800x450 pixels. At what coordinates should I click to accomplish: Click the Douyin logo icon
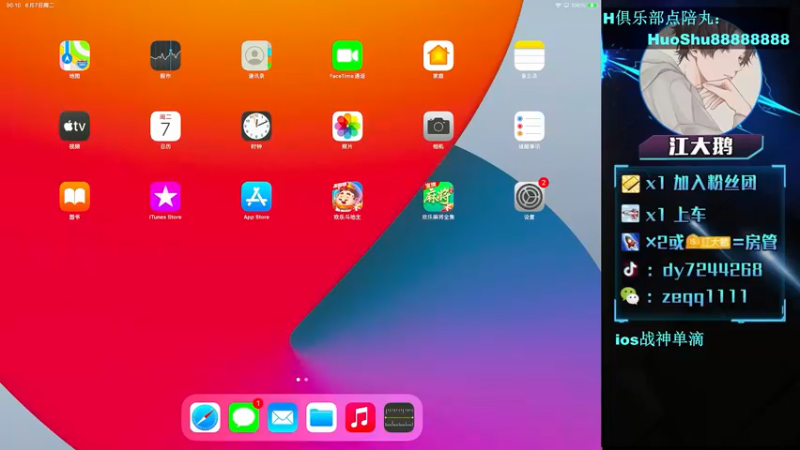click(630, 269)
